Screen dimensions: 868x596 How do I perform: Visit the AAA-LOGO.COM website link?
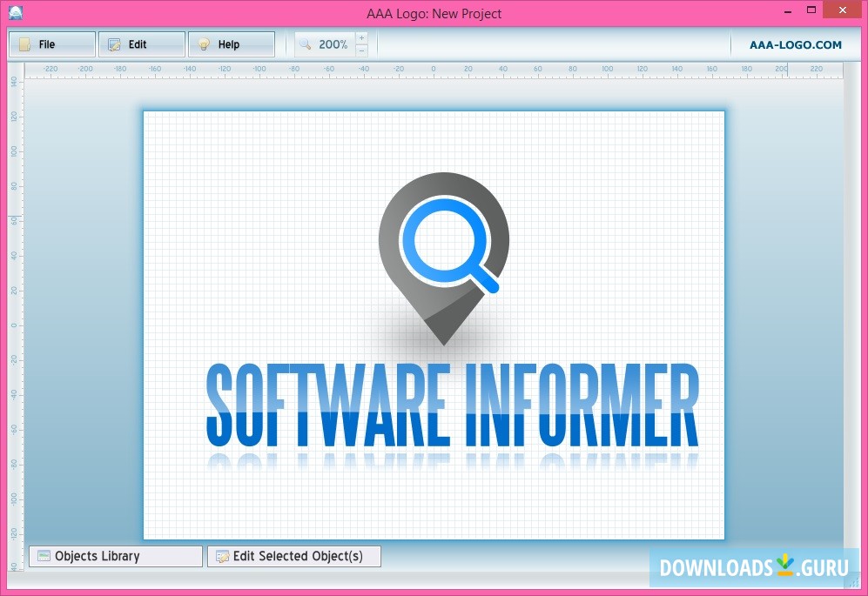pyautogui.click(x=796, y=44)
